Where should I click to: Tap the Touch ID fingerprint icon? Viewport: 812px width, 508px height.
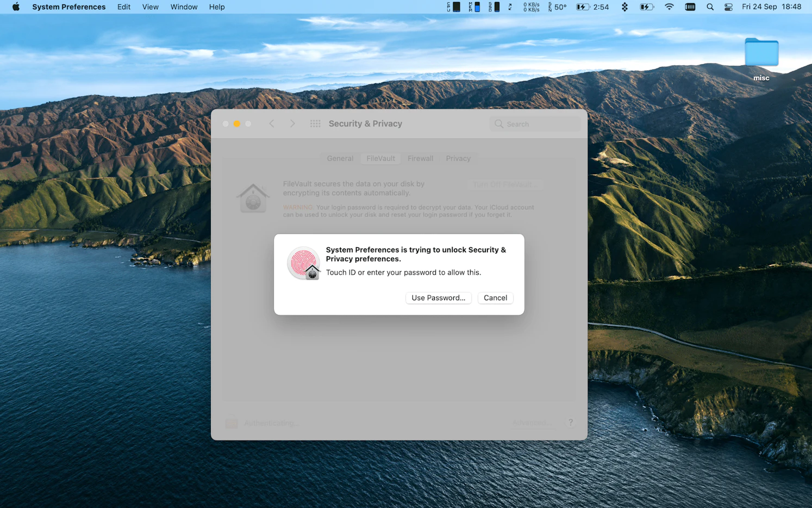tap(303, 262)
